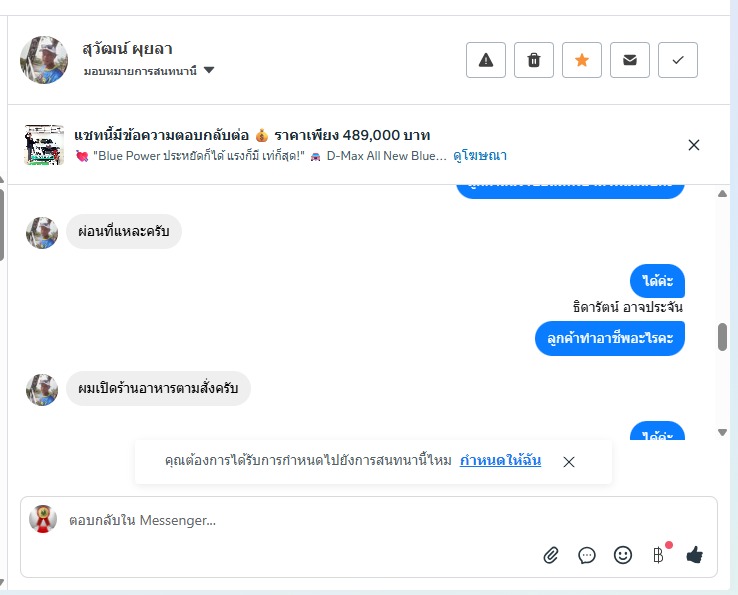Screen dimensions: 738x595
Task: Attach a file with paperclip icon
Action: pyautogui.click(x=551, y=555)
